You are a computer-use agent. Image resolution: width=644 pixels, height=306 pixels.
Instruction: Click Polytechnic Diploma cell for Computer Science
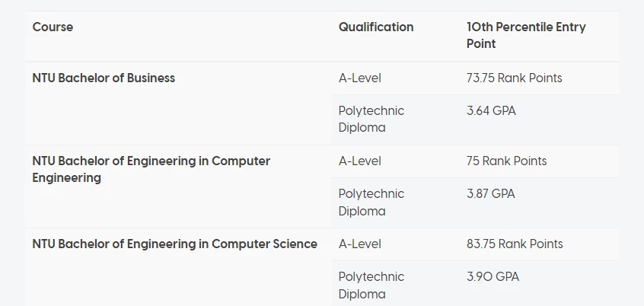tap(371, 285)
